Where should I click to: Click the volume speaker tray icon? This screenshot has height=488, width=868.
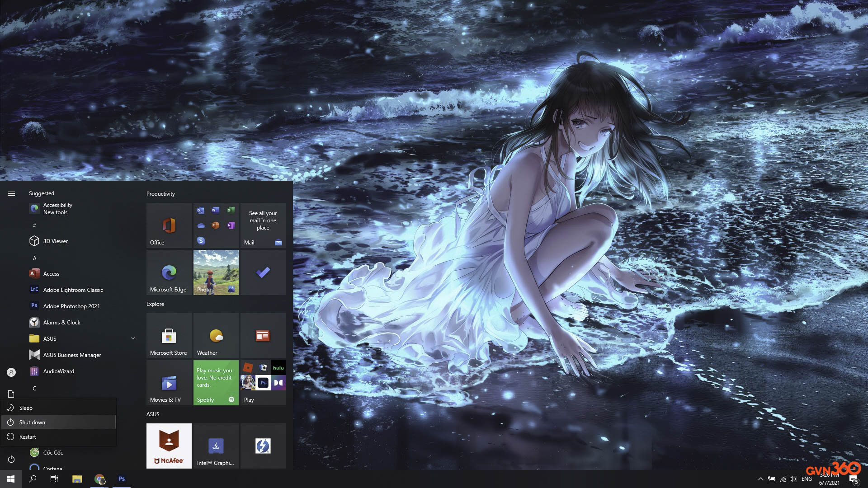click(793, 479)
